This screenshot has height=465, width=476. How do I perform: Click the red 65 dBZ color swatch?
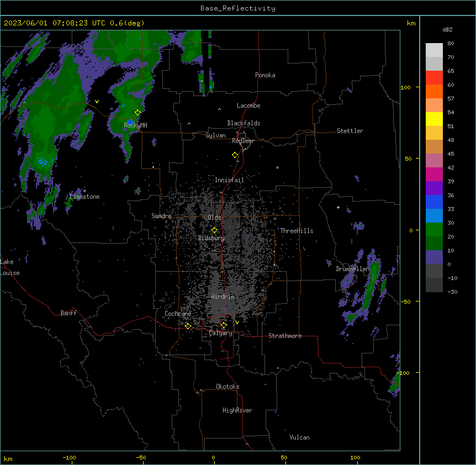434,78
